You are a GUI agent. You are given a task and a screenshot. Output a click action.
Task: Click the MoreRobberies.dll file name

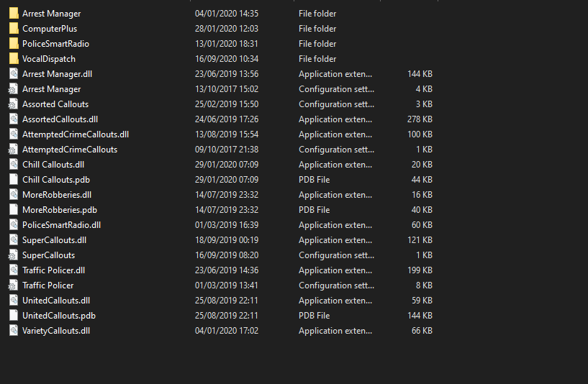pos(57,195)
